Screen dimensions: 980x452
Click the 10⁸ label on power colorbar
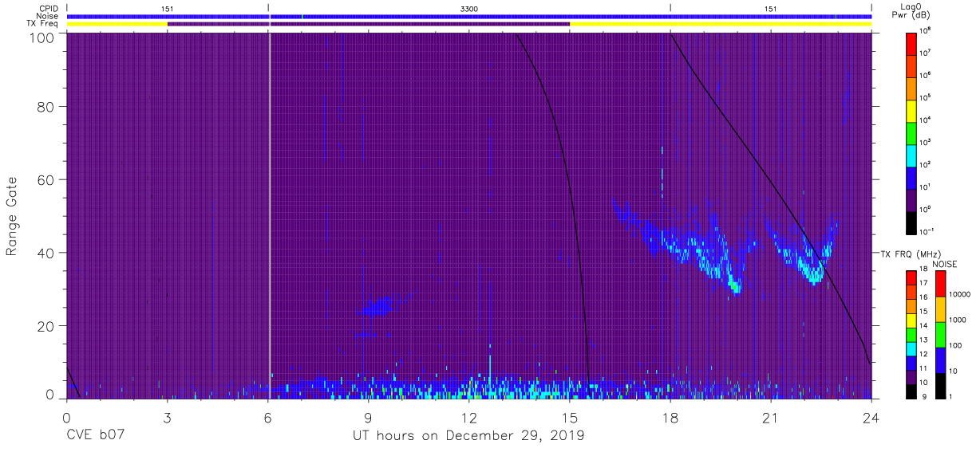(927, 29)
